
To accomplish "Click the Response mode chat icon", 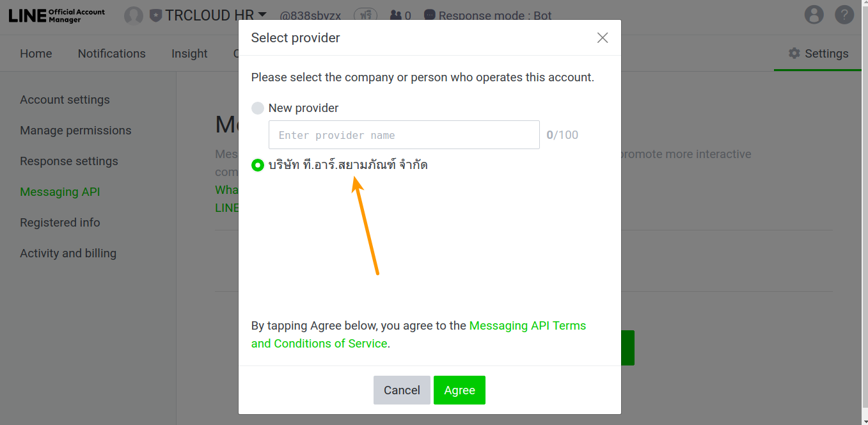I will coord(430,15).
